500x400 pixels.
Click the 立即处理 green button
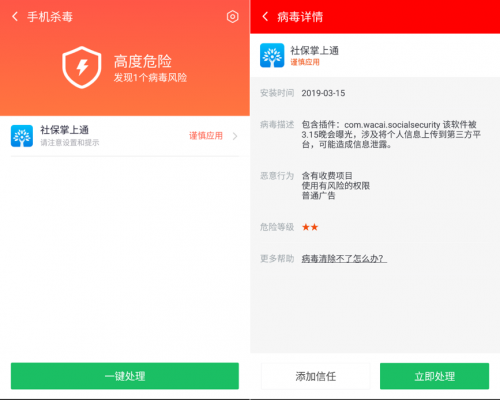434,376
